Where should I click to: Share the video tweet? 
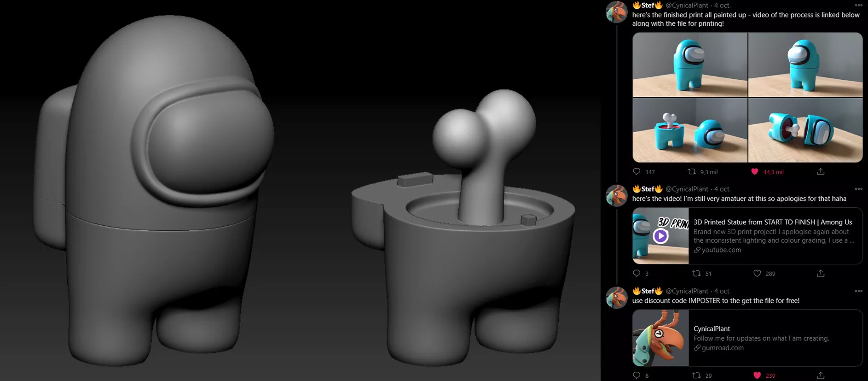click(x=821, y=274)
